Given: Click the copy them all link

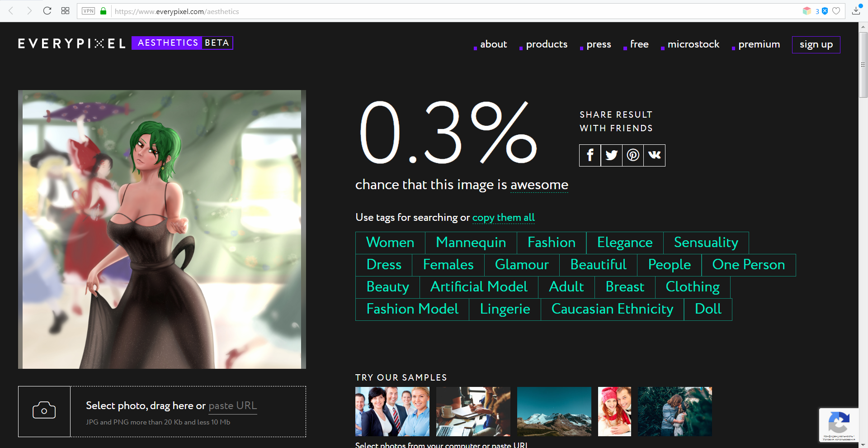Looking at the screenshot, I should 504,218.
